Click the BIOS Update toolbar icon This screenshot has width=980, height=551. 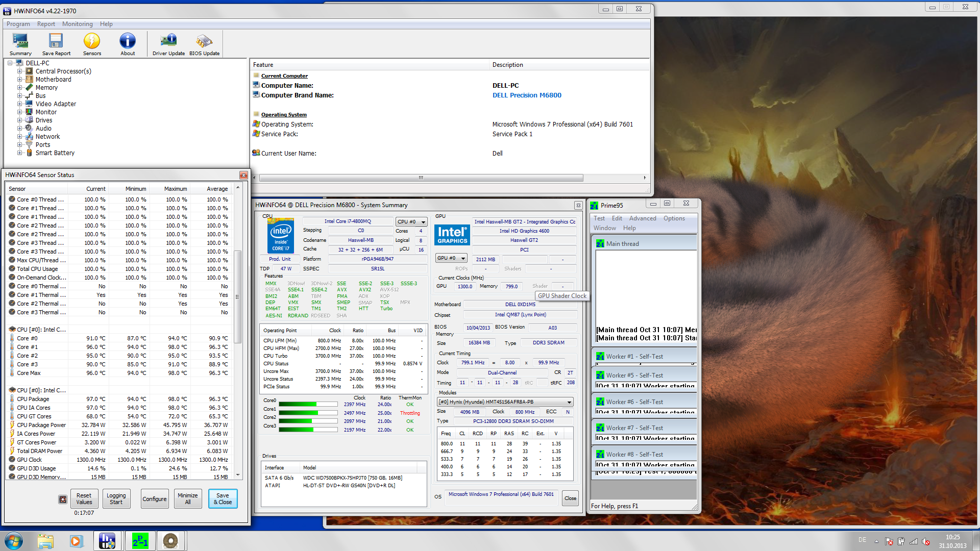point(204,44)
